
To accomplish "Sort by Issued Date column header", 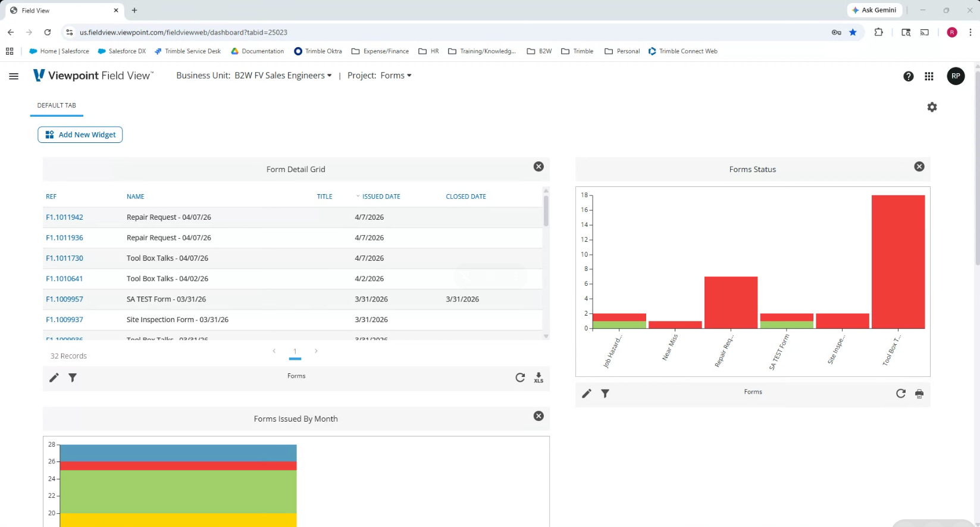I will coord(381,197).
